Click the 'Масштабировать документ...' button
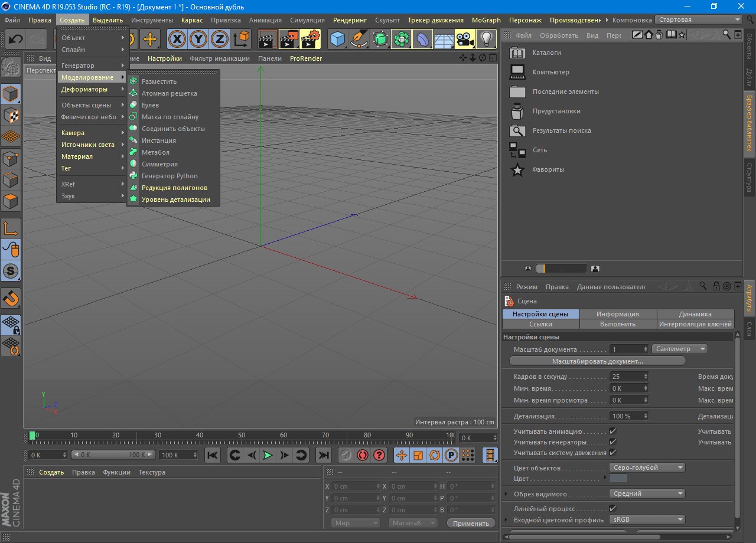Image resolution: width=756 pixels, height=543 pixels. coord(597,361)
